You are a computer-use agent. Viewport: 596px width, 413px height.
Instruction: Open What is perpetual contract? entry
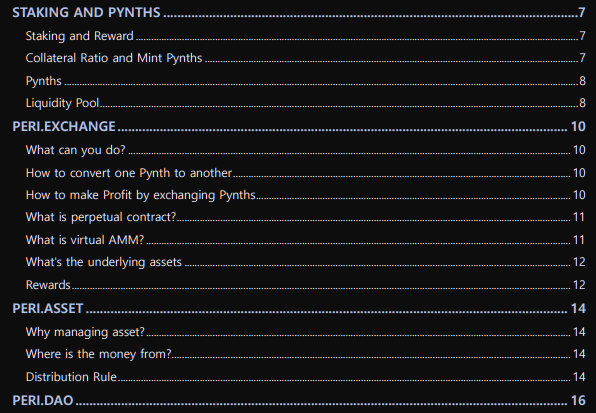coord(101,217)
